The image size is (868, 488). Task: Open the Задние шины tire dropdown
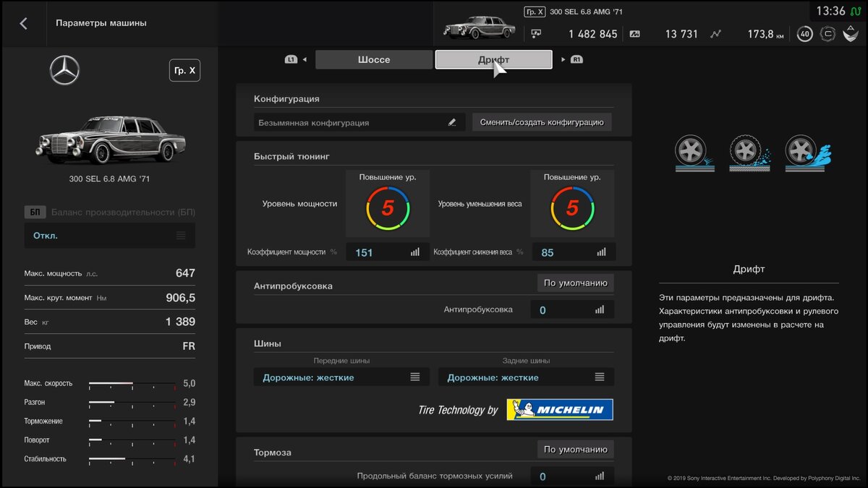click(x=526, y=377)
